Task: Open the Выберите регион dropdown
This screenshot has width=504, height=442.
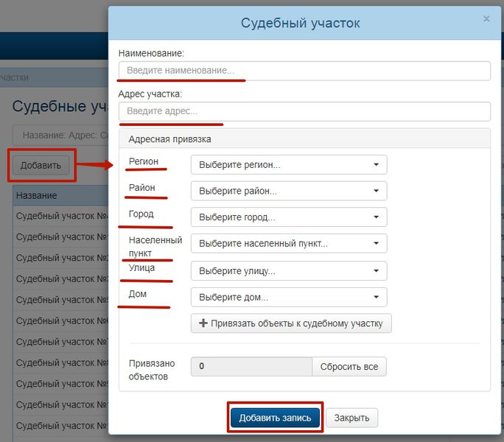Action: (x=289, y=164)
